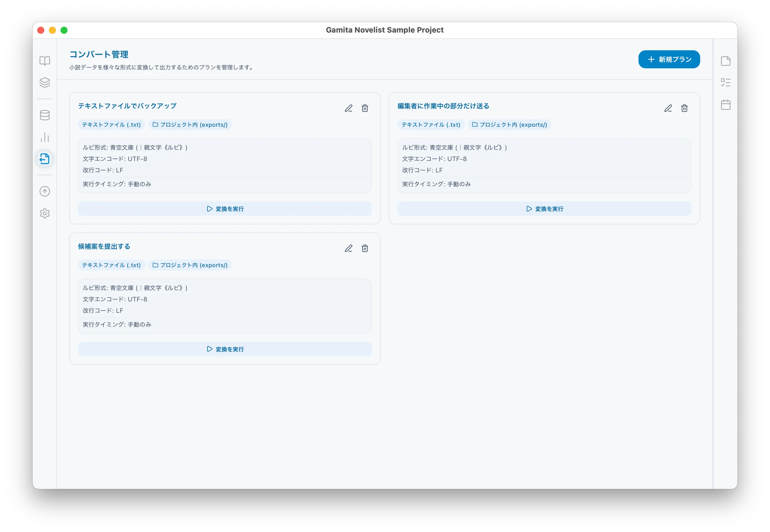770x532 pixels.
Task: Open the database cylinder sidebar icon
Action: point(45,115)
